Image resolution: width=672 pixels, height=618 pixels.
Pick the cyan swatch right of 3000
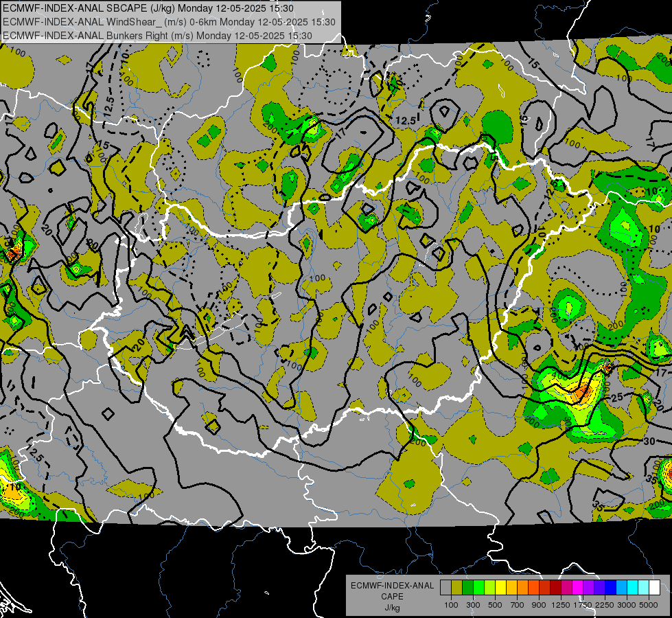pyautogui.click(x=632, y=588)
